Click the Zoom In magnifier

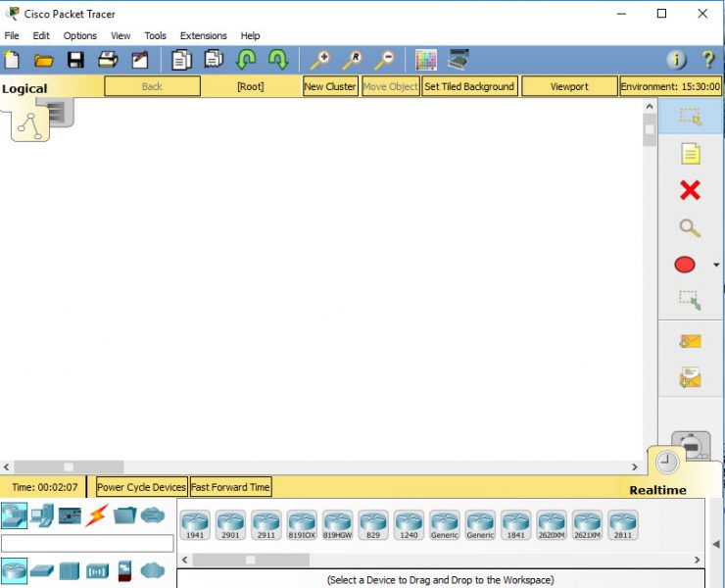point(320,60)
